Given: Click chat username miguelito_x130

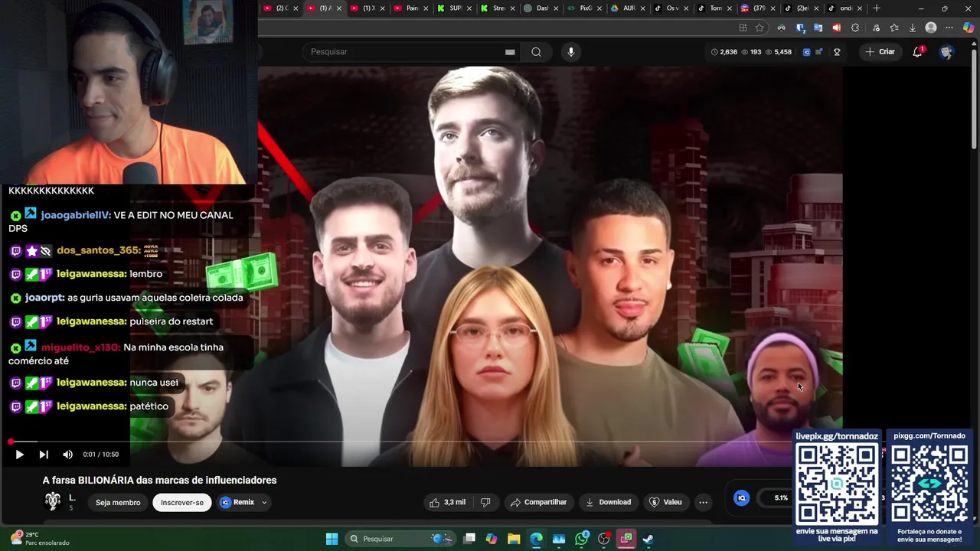Looking at the screenshot, I should click(x=80, y=347).
